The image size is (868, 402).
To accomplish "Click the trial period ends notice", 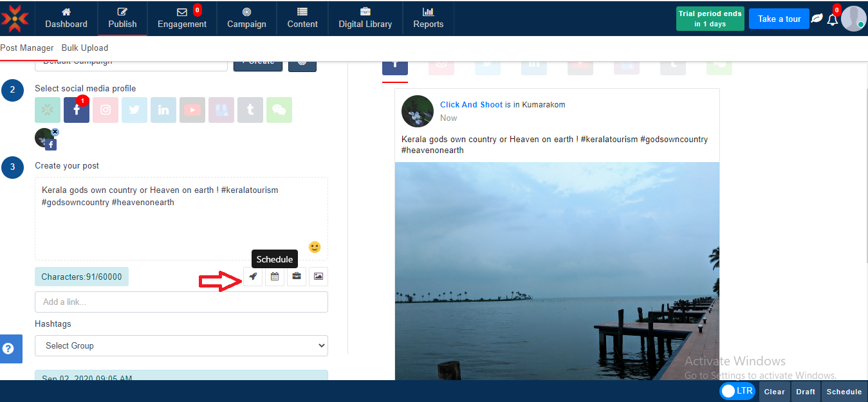I will [710, 19].
